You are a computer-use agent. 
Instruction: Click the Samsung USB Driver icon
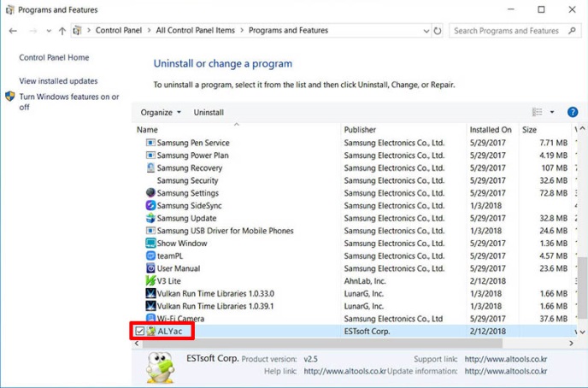click(x=150, y=231)
